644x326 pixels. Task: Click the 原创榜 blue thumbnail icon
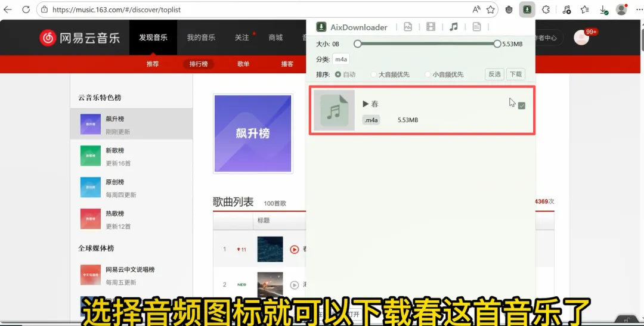91,188
